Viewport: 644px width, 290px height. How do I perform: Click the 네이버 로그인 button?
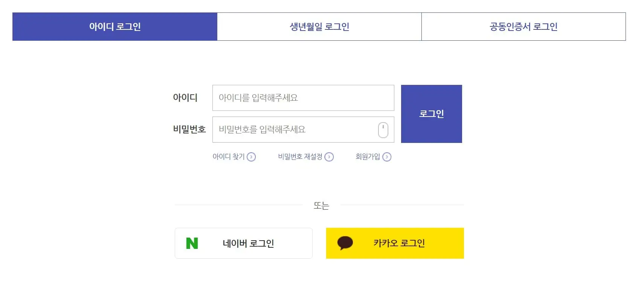point(243,243)
